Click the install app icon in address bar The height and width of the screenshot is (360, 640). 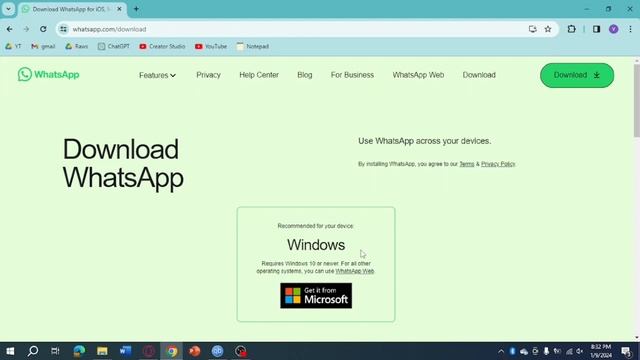(x=532, y=29)
